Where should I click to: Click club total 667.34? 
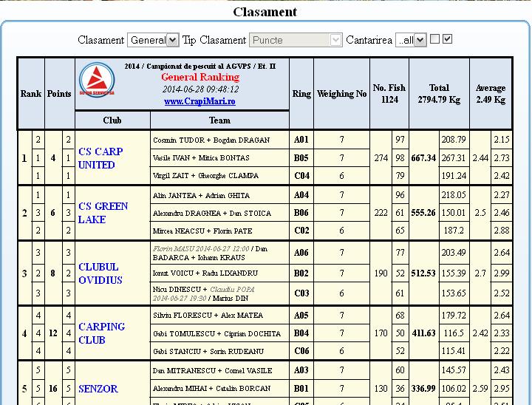point(423,158)
